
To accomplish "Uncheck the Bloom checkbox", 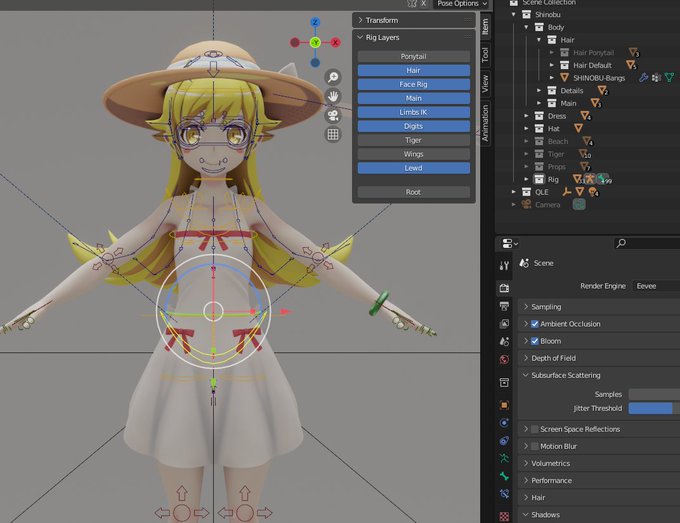I will [x=535, y=341].
